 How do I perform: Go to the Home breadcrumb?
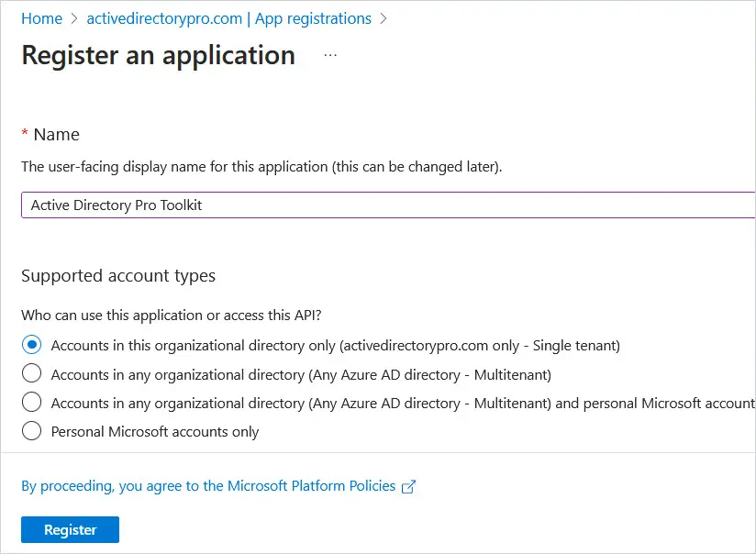[x=41, y=19]
